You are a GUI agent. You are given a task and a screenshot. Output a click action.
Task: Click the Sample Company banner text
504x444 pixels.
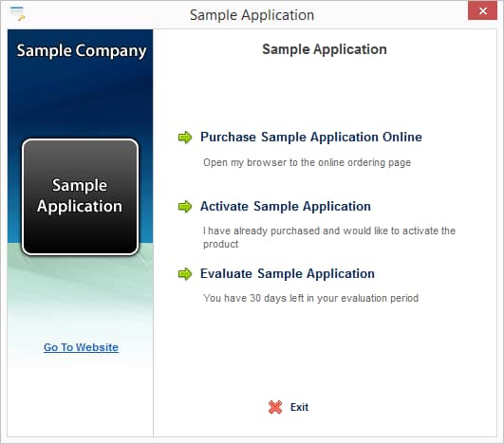[82, 51]
